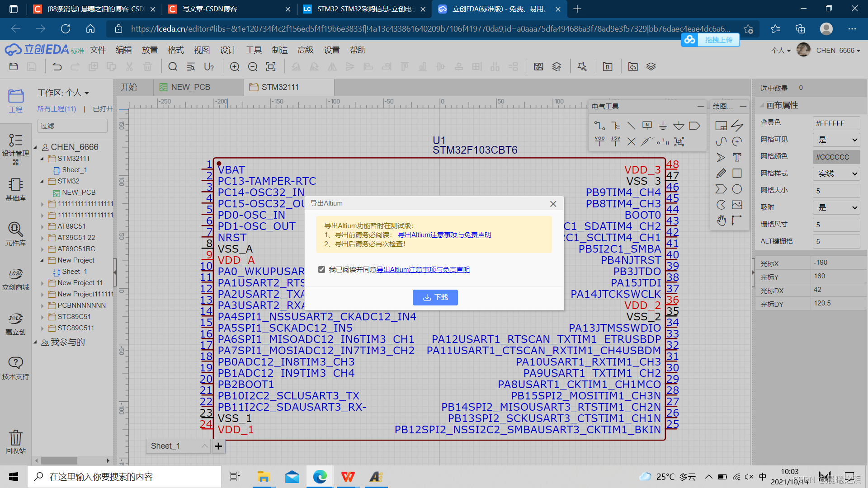Click the Zoom In toolbar icon

point(234,67)
